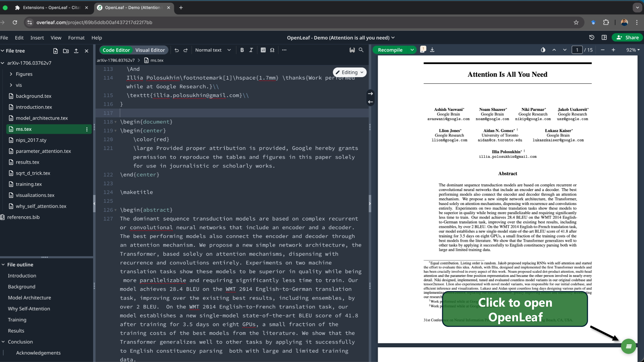Open project history
The image size is (644, 362).
click(x=592, y=37)
